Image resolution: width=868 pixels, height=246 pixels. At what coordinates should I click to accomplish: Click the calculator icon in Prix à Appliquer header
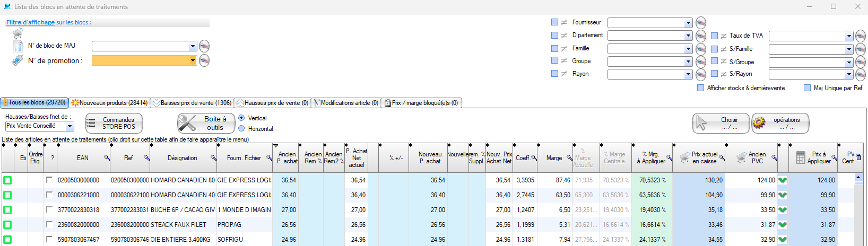coord(801,158)
